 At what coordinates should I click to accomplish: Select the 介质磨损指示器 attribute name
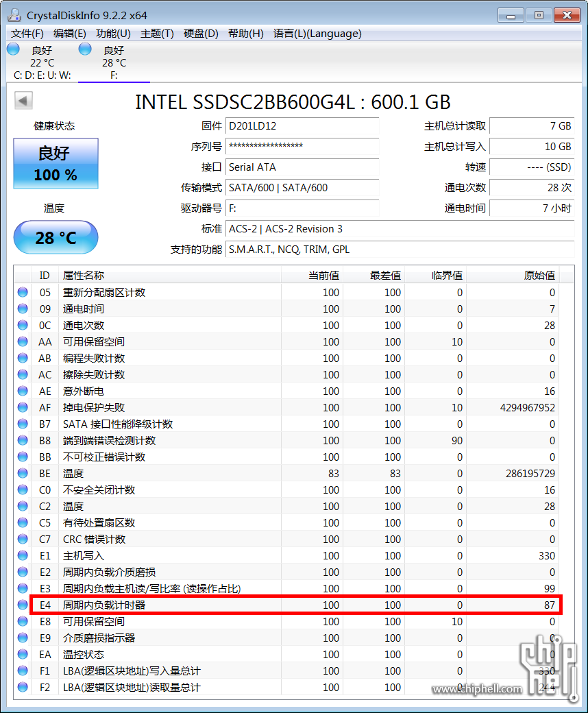click(x=99, y=638)
